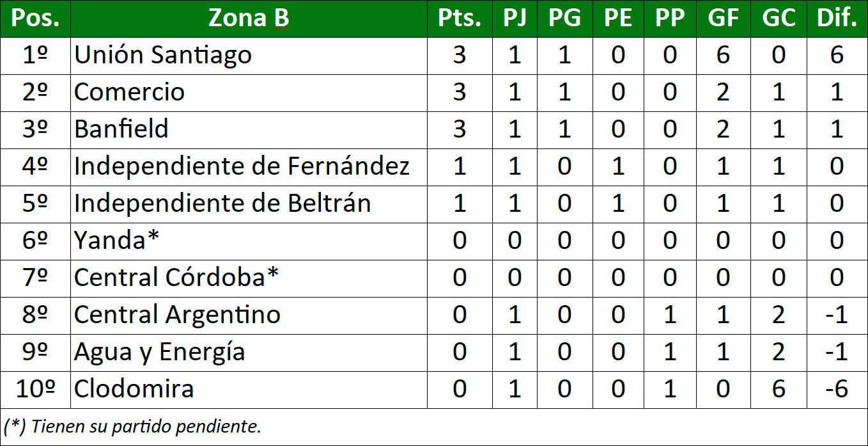The width and height of the screenshot is (868, 446).
Task: Click the Banfield team name
Action: tap(121, 130)
